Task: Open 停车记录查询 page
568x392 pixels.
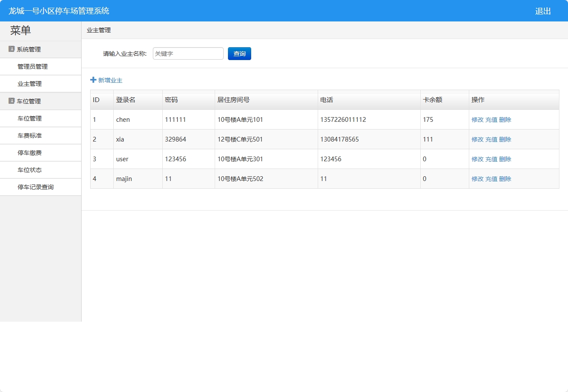Action: tap(36, 187)
